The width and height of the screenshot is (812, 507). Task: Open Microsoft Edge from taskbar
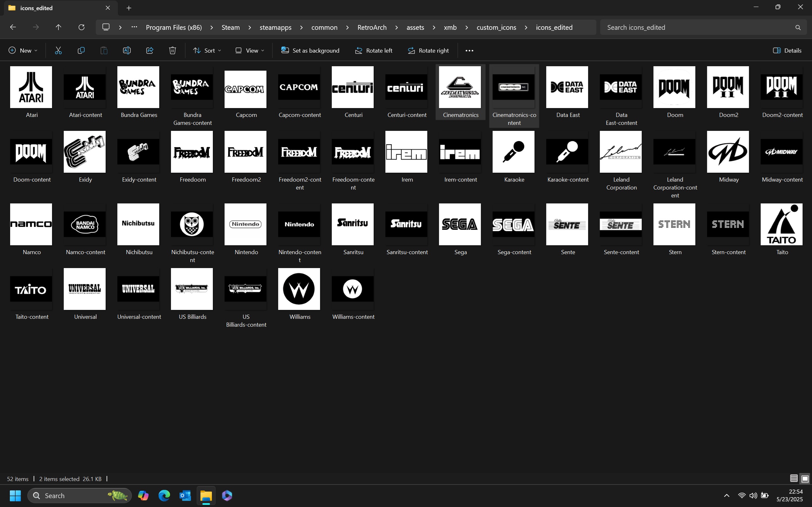coord(164,495)
